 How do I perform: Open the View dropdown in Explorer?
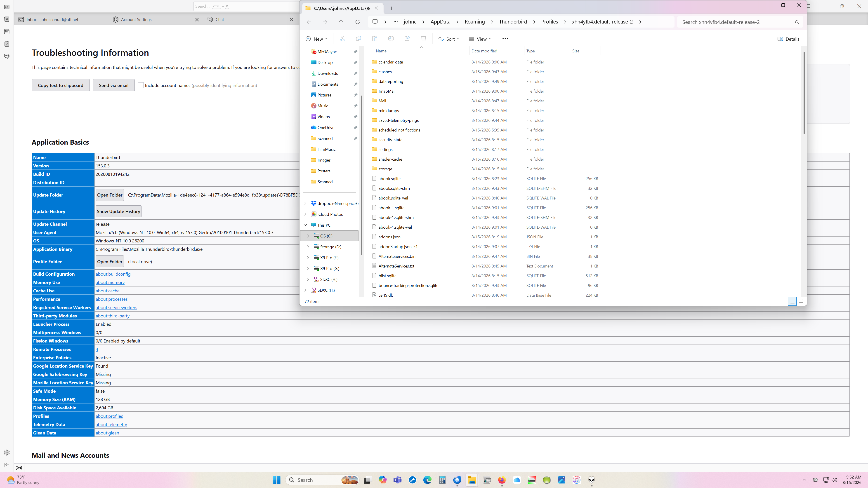[480, 39]
